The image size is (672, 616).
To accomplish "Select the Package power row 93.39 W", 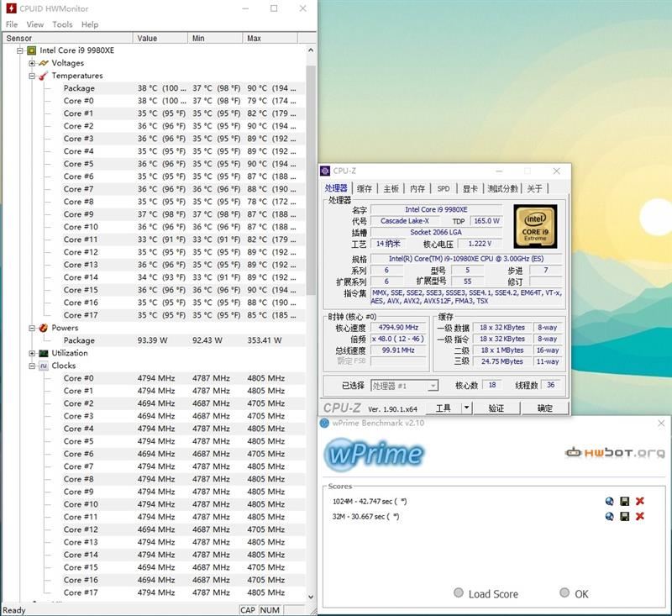I will tap(183, 340).
